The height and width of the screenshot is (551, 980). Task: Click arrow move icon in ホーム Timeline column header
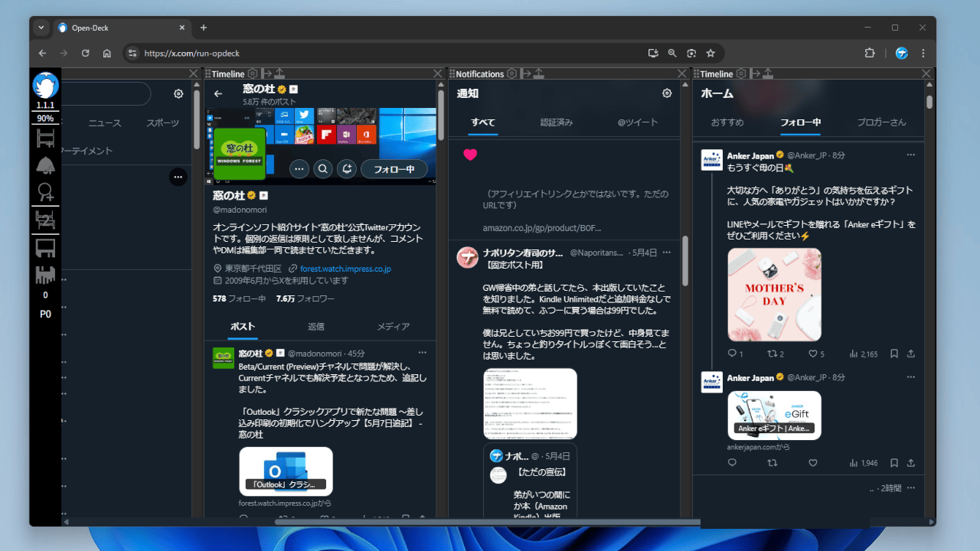(755, 73)
